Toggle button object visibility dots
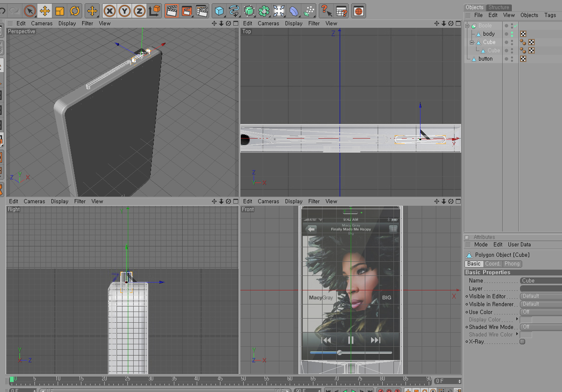Viewport: 562px width, 392px height. point(512,59)
